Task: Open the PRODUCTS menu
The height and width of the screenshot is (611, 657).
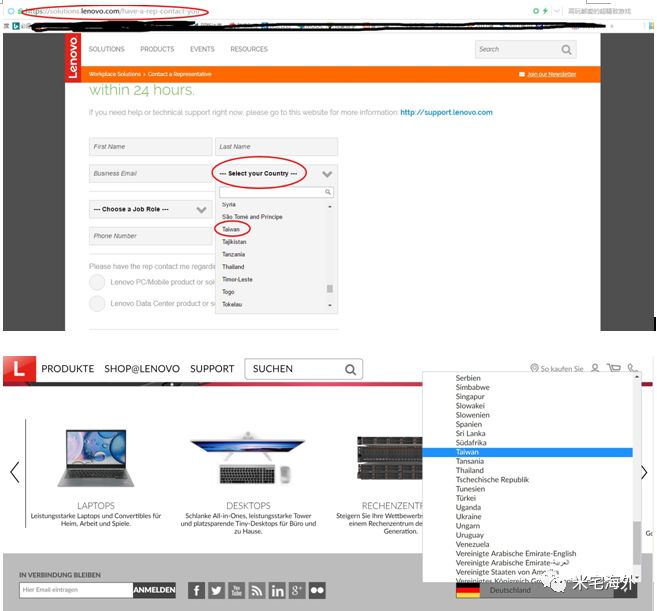Action: pyautogui.click(x=157, y=49)
